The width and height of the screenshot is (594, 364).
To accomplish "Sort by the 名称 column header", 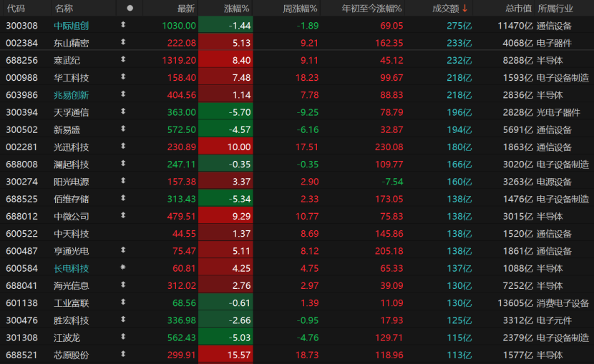I will [x=64, y=9].
